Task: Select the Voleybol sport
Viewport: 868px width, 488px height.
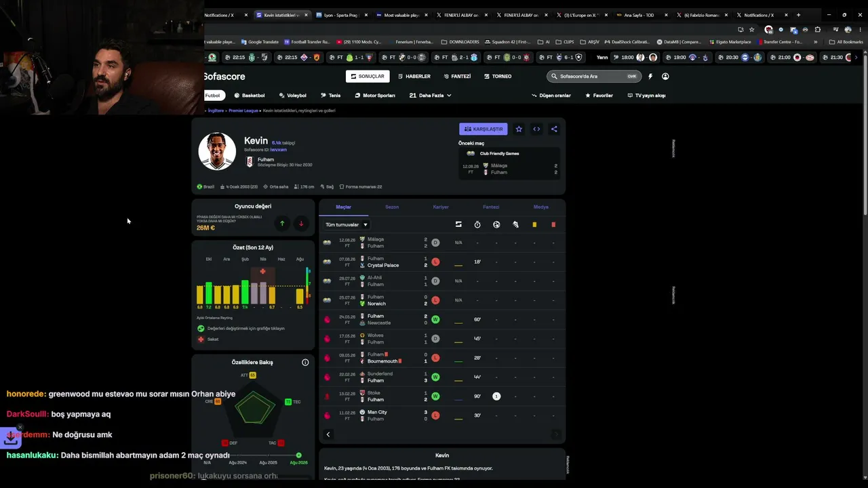Action: pos(292,96)
